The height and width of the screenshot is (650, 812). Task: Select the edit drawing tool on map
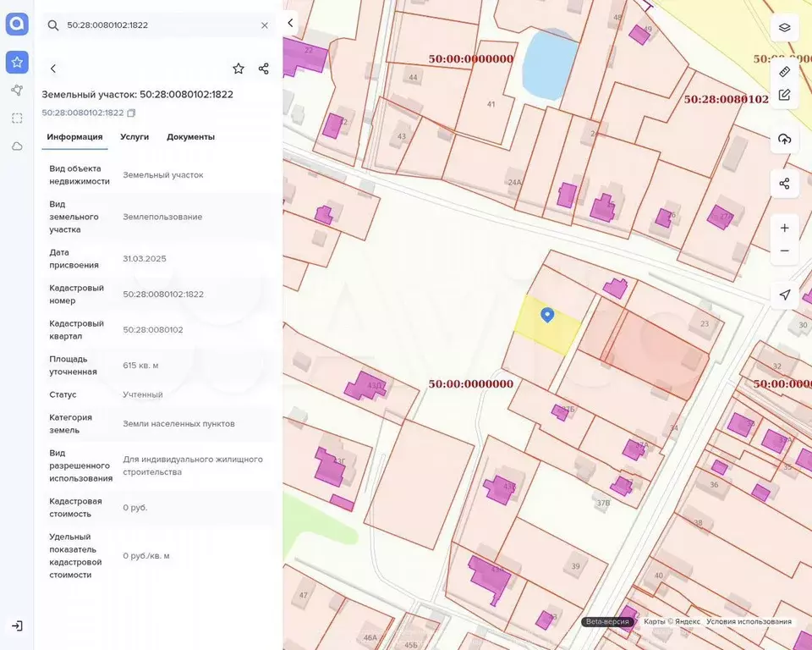(x=785, y=95)
